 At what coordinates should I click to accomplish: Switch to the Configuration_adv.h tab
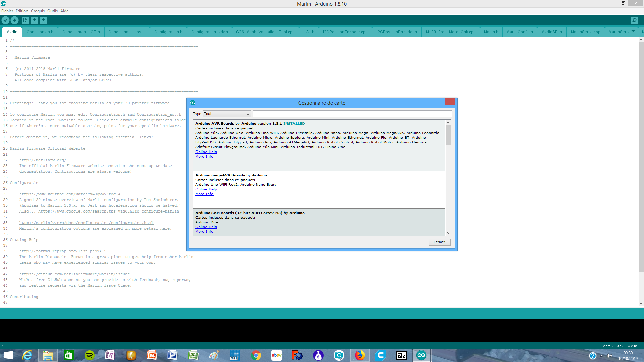pyautogui.click(x=209, y=32)
